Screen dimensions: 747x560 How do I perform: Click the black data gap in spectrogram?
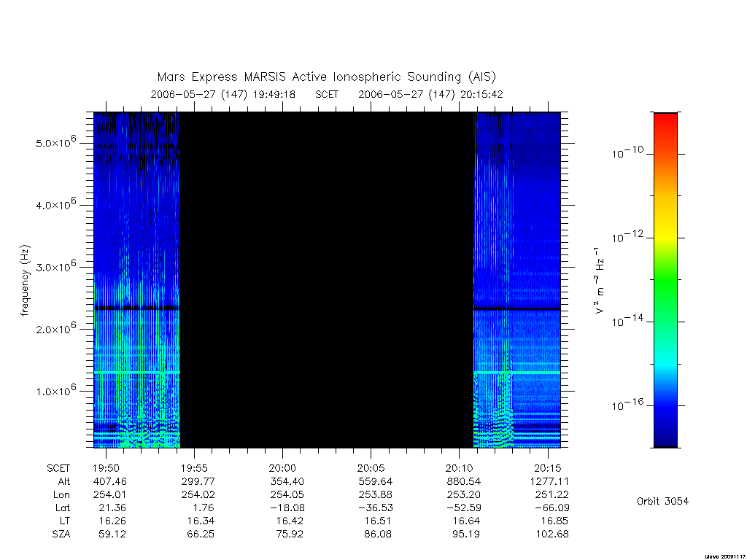tap(326, 280)
